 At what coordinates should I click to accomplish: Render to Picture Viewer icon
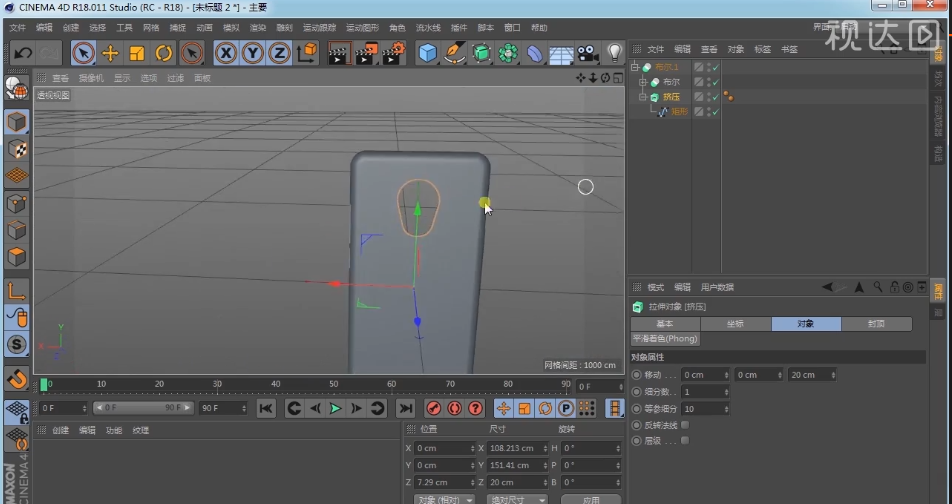click(x=366, y=53)
